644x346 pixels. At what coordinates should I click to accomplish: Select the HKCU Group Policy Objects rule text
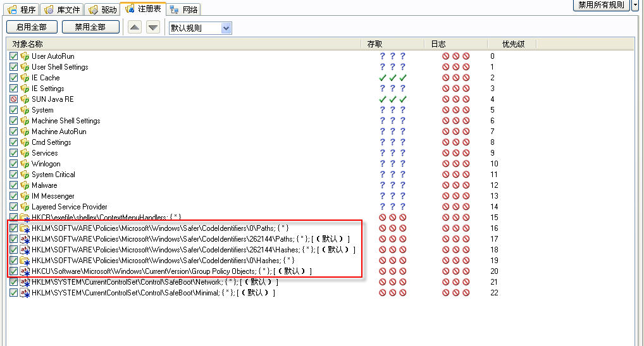pos(171,271)
